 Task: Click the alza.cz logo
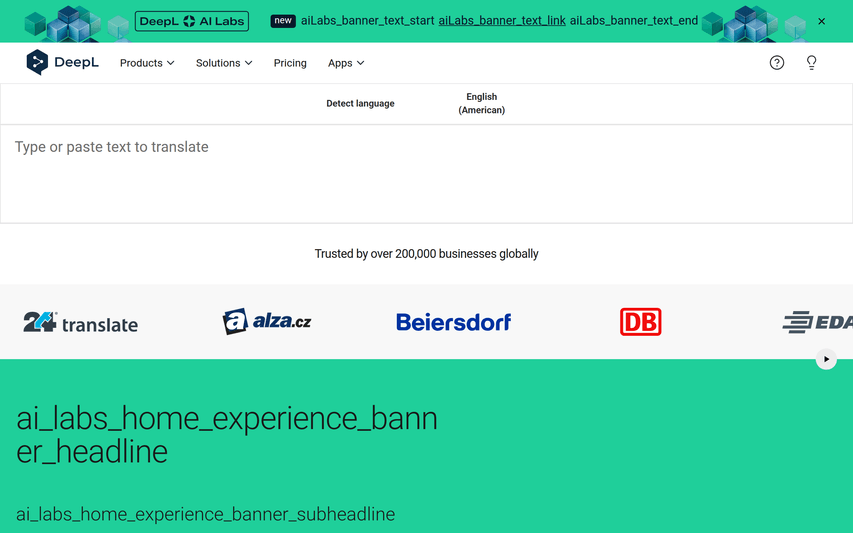pyautogui.click(x=267, y=321)
